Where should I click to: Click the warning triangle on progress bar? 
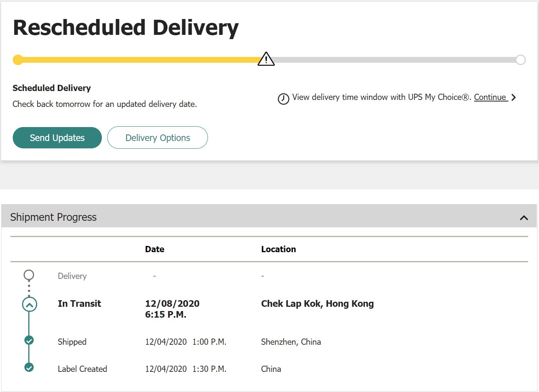(x=266, y=59)
